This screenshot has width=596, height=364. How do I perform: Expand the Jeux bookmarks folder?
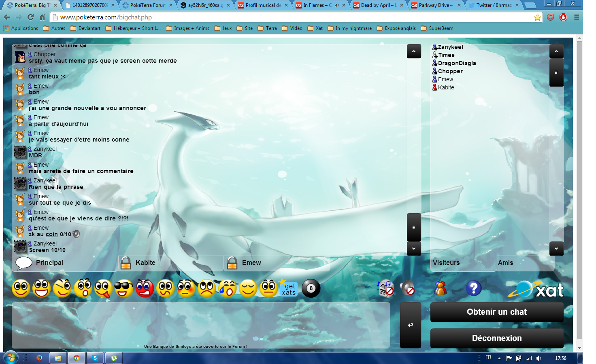coord(223,28)
